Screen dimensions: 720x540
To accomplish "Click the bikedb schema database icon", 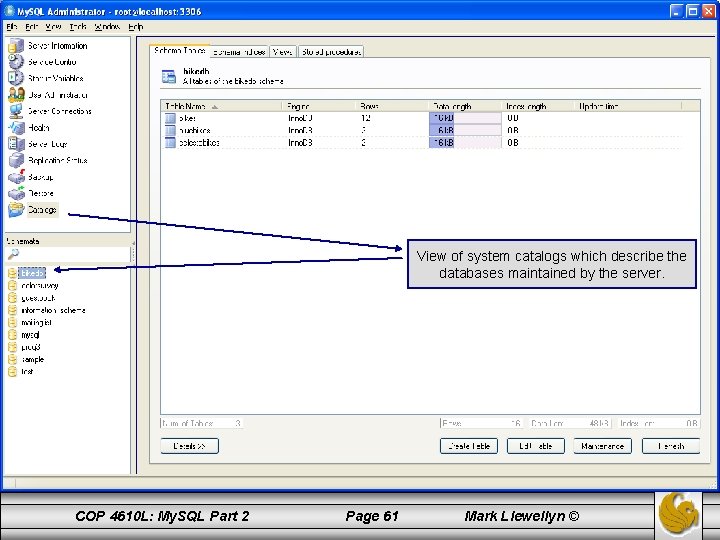I will click(x=12, y=273).
